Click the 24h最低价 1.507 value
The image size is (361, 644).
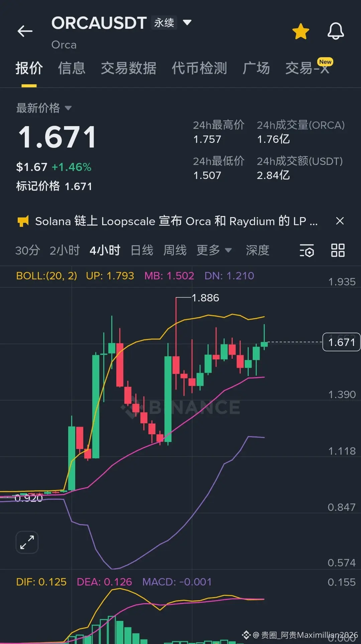coord(207,175)
